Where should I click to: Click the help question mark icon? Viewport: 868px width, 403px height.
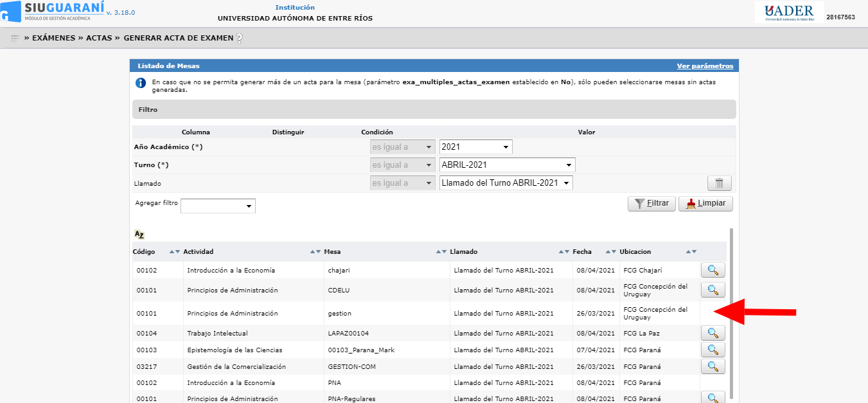240,39
